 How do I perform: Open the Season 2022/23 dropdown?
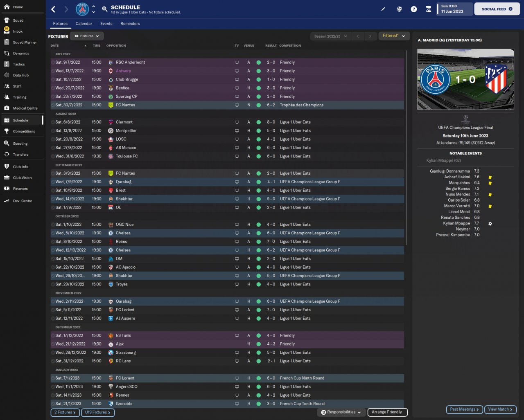coord(330,36)
